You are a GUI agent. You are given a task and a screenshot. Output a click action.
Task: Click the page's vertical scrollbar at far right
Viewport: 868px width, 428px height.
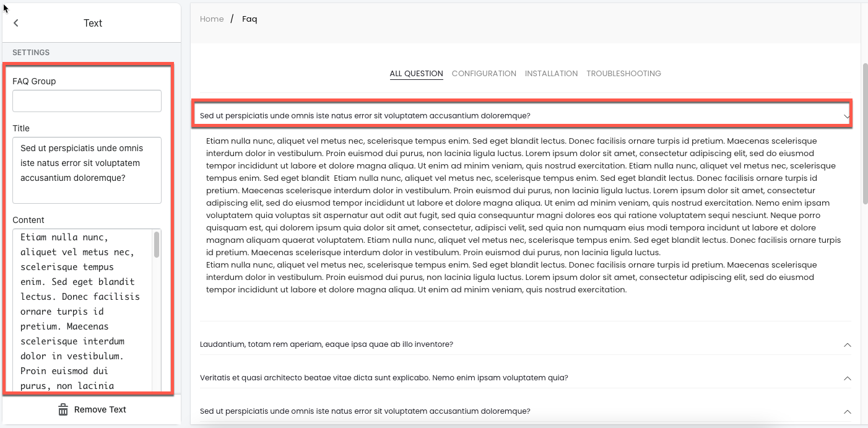865,133
